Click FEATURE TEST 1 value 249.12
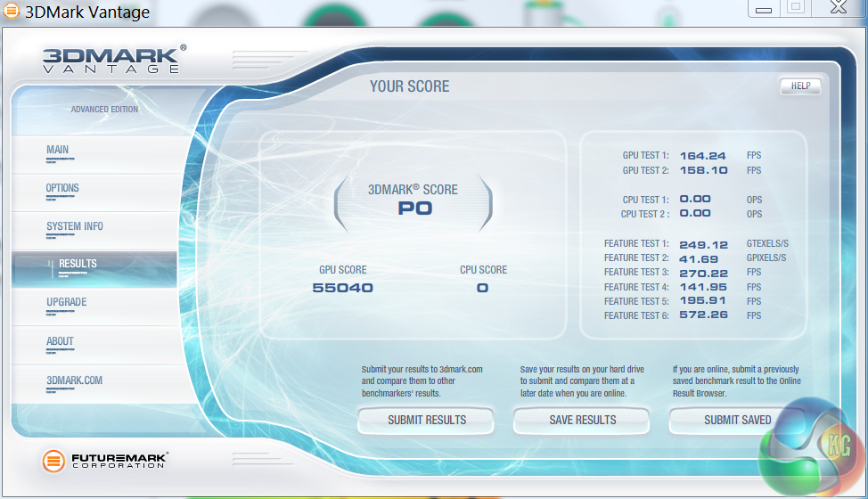This screenshot has width=868, height=499. (704, 244)
